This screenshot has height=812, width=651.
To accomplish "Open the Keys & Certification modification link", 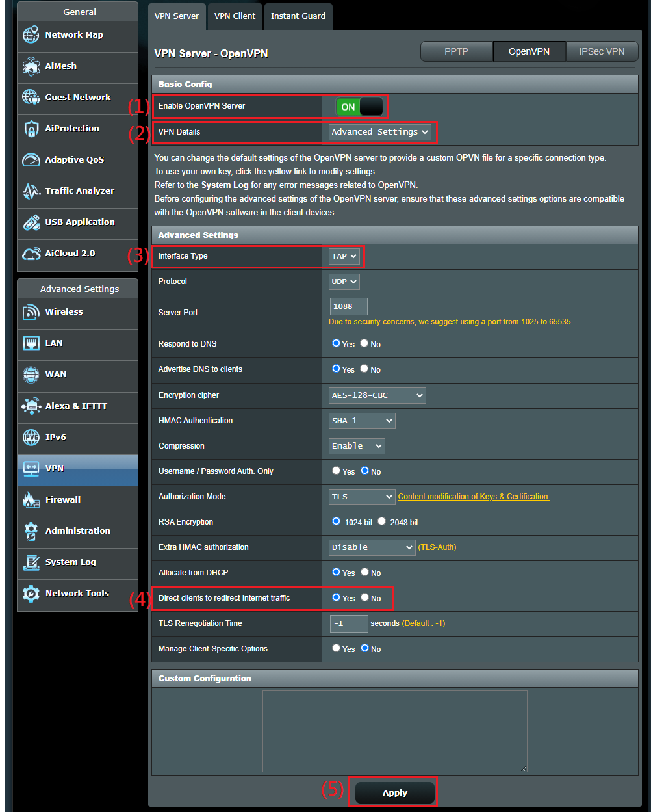I will click(x=474, y=497).
